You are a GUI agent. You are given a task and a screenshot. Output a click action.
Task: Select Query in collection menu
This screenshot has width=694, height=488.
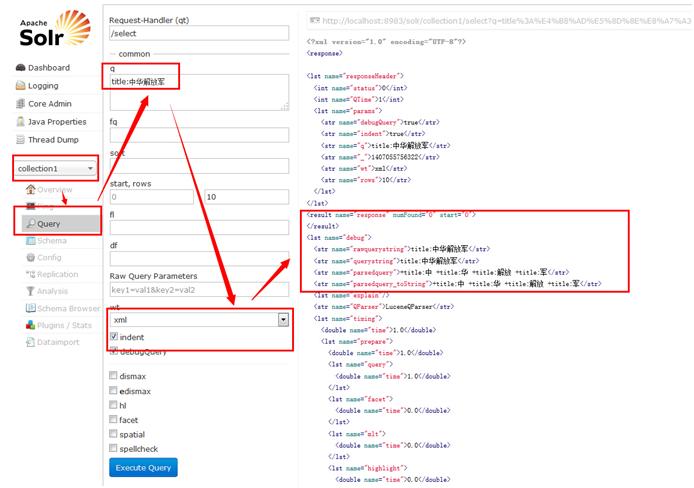pos(61,224)
